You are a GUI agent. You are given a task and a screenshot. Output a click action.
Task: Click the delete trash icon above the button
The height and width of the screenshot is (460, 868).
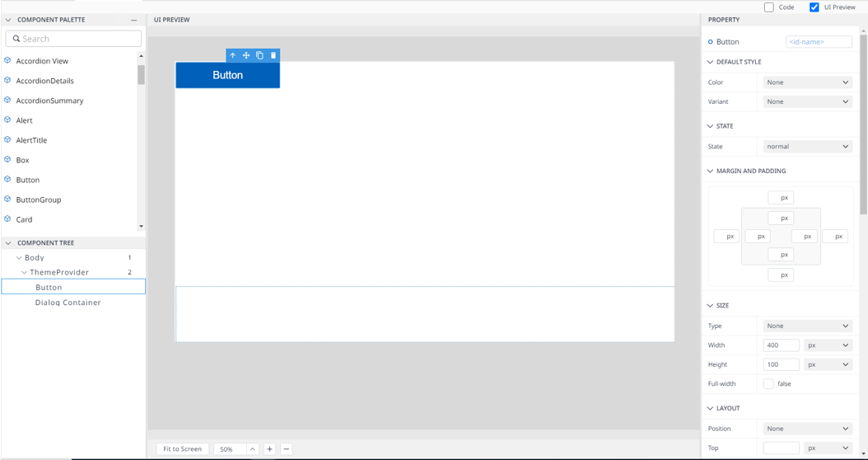click(273, 55)
